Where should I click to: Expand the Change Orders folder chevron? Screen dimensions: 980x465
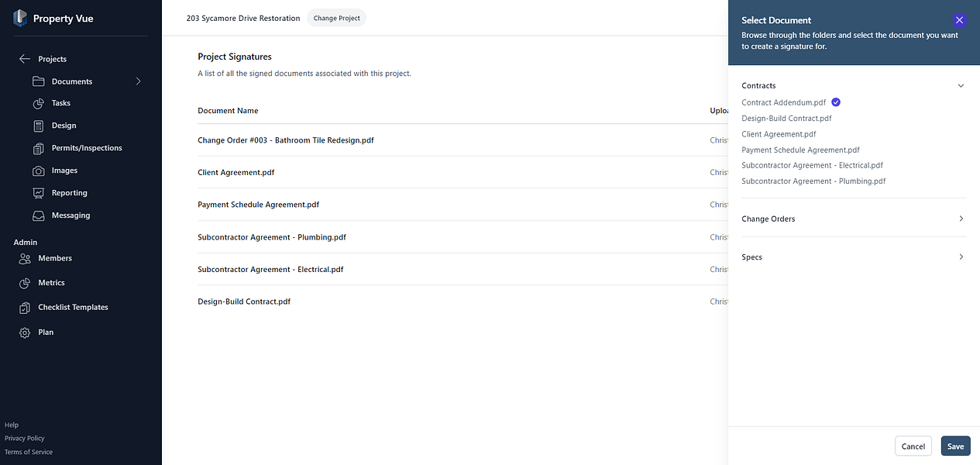point(961,219)
